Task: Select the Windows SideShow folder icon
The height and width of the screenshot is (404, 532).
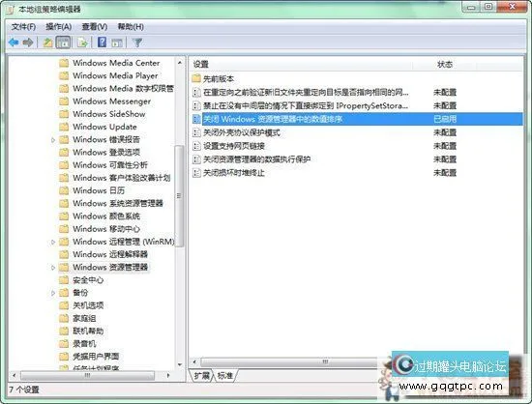Action: click(x=64, y=114)
